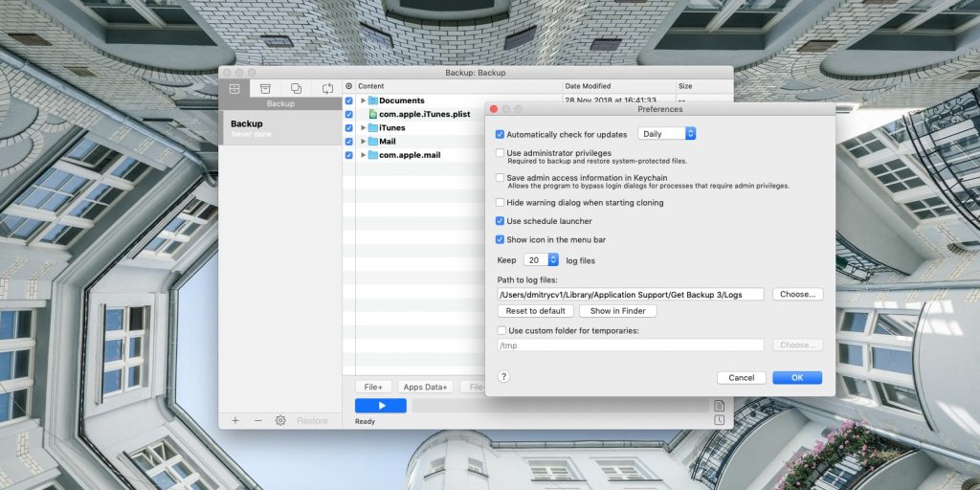Screen dimensions: 980x490
Task: Open the log document icon
Action: [719, 406]
